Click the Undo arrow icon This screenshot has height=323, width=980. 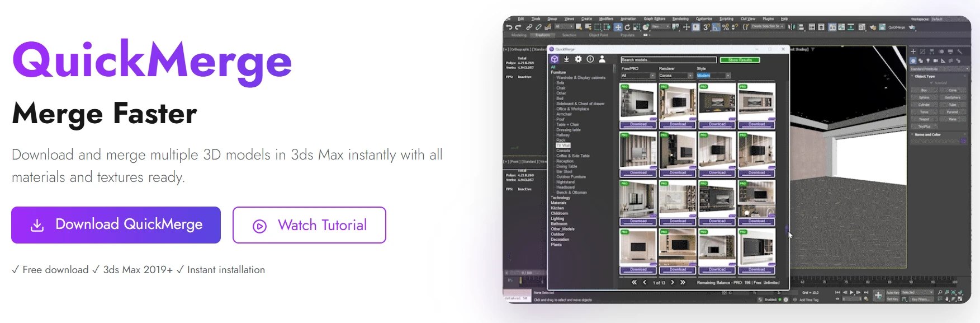[509, 27]
